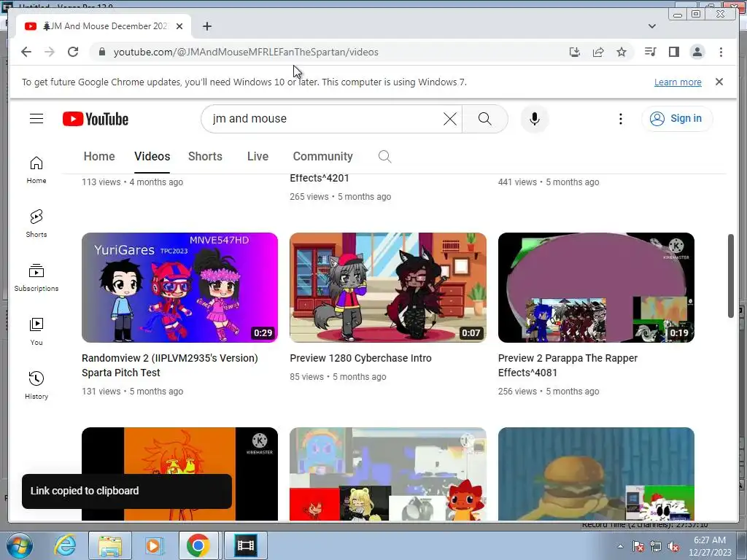This screenshot has width=747, height=560.
Task: Open the You section in the sidebar
Action: (x=36, y=332)
